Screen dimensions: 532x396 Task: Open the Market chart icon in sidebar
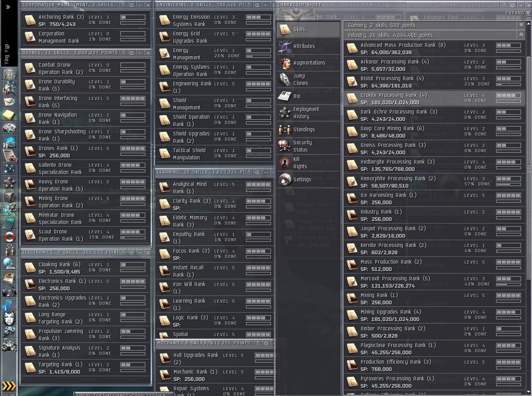point(9,142)
